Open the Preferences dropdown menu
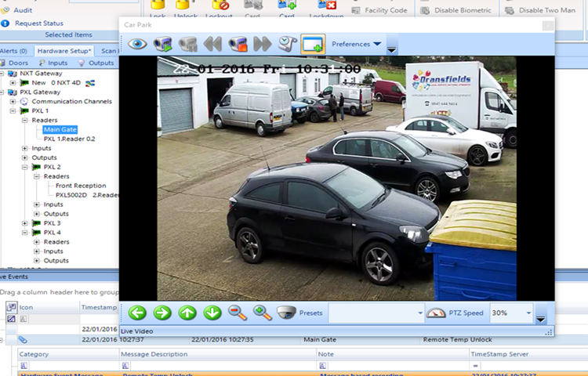Viewport: 588px width, 376px height. (x=357, y=44)
